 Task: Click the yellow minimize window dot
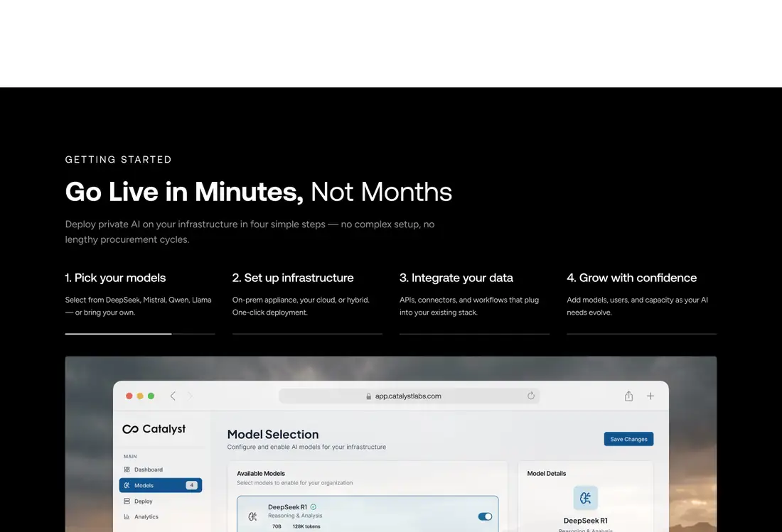coord(140,396)
